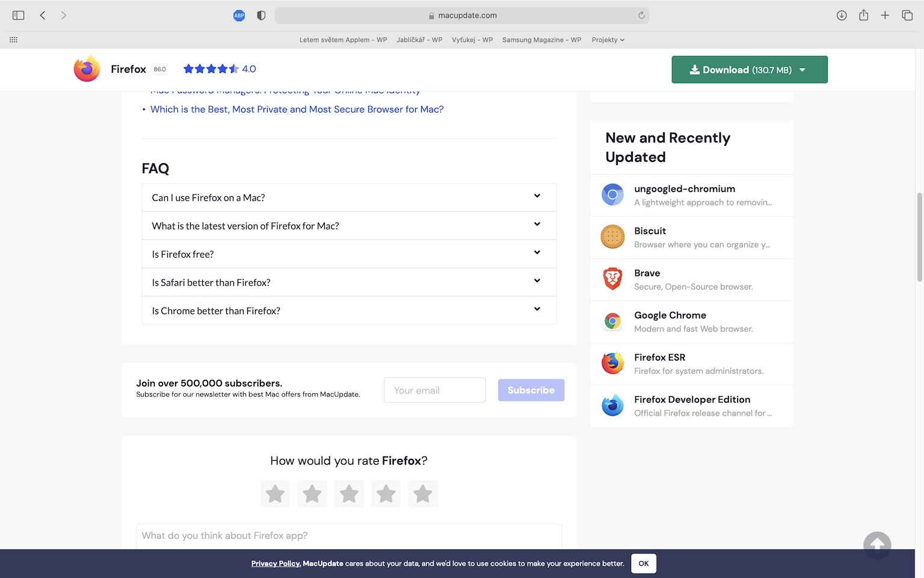Accept cookies with OK button
Viewport: 924px width, 578px height.
[644, 564]
